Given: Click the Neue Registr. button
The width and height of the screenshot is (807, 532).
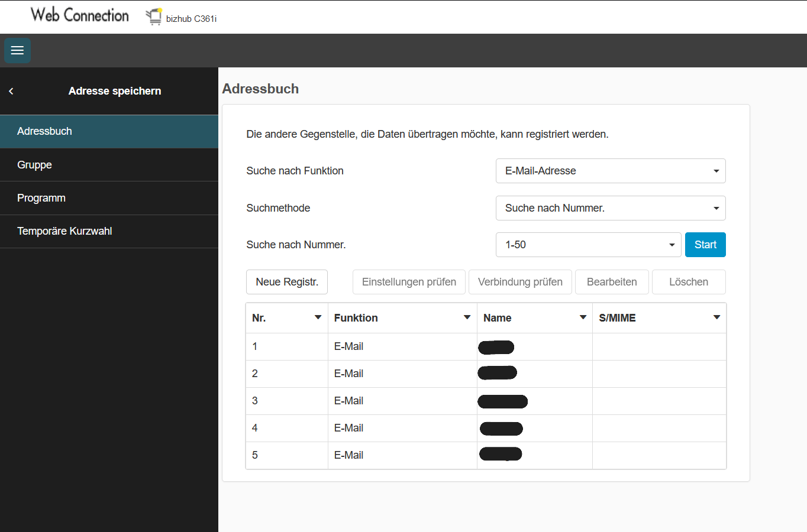Looking at the screenshot, I should tap(287, 282).
